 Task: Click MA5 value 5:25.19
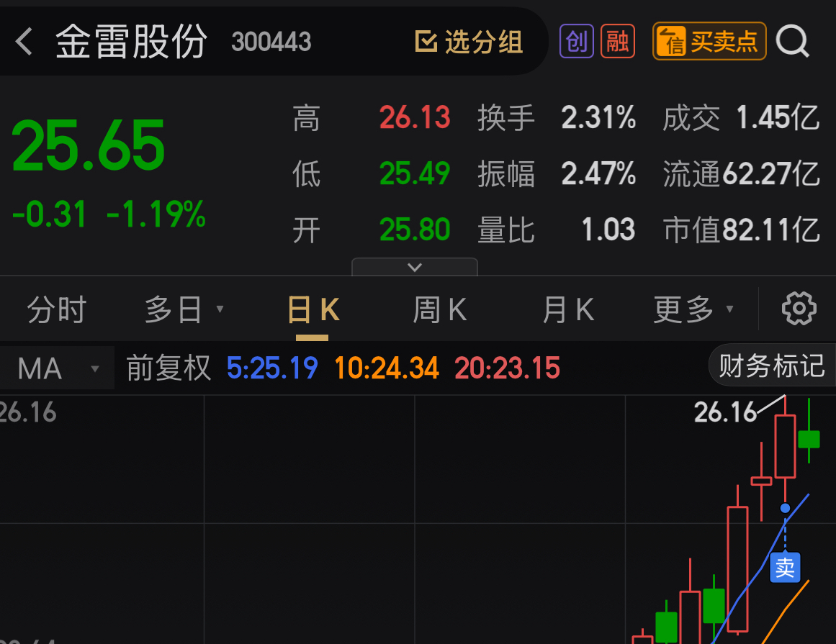tap(272, 368)
